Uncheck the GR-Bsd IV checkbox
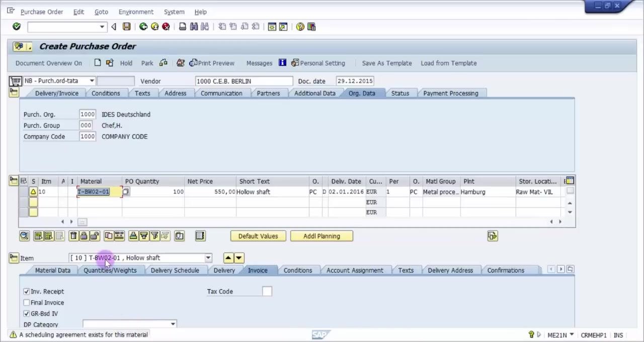 pyautogui.click(x=27, y=313)
